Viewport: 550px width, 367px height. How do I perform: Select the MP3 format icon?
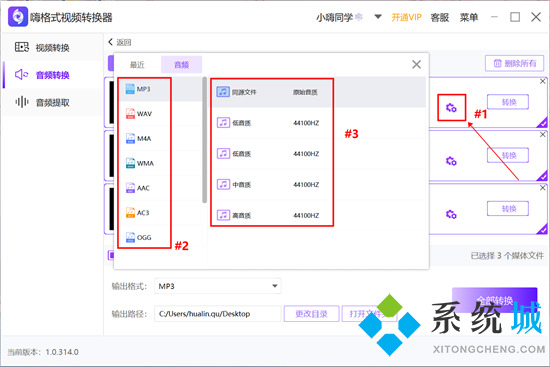coord(130,89)
